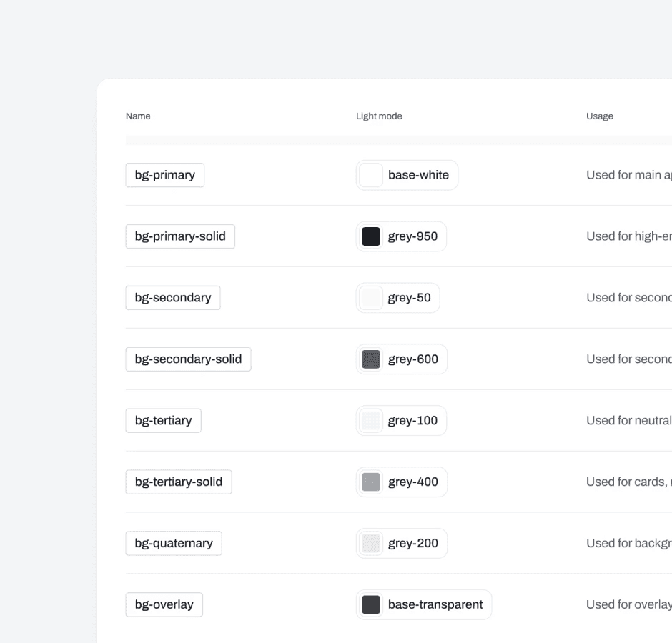The width and height of the screenshot is (672, 643).
Task: Click the base-white label text
Action: (x=418, y=175)
